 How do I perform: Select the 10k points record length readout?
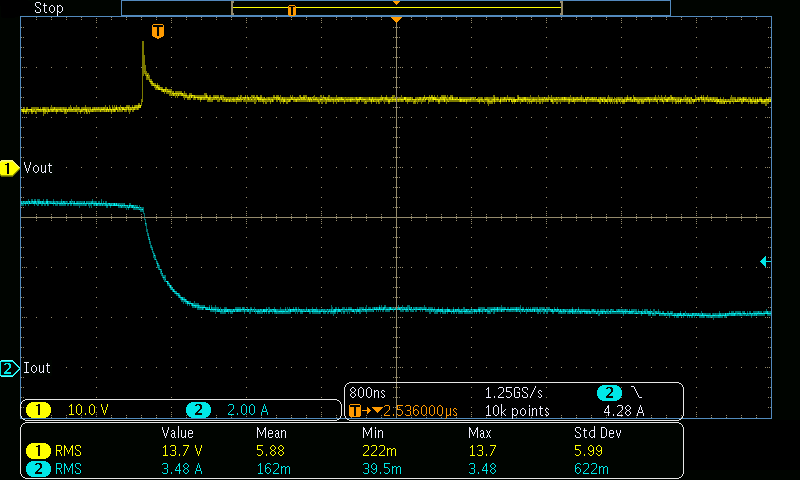point(515,410)
